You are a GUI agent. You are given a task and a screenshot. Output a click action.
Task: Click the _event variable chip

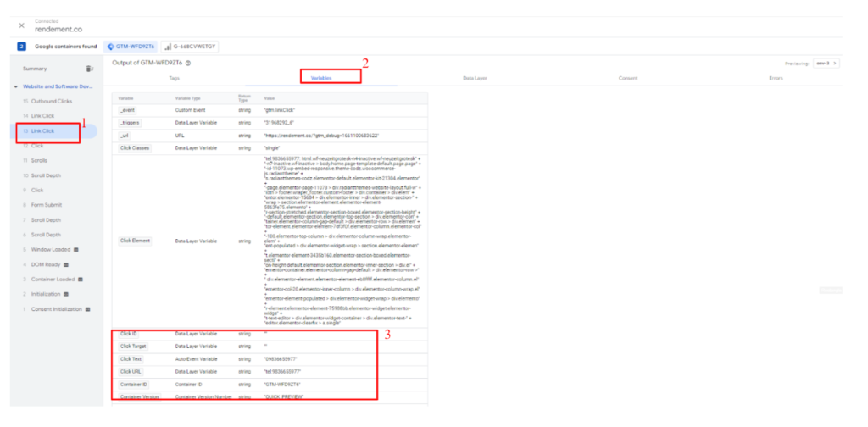coord(127,110)
